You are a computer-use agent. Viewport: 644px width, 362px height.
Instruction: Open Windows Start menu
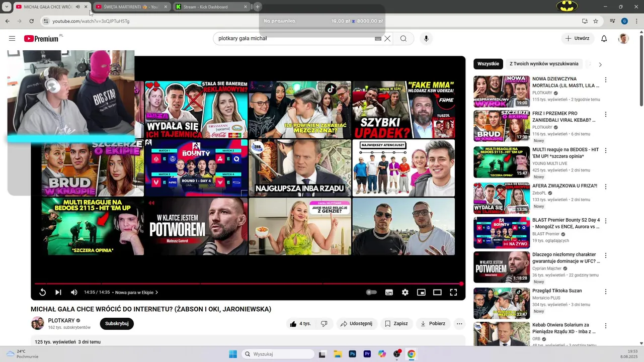pos(233,354)
